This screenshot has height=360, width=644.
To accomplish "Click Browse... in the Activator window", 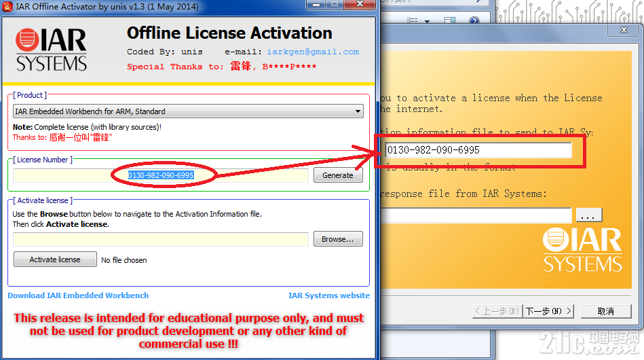I will [x=337, y=239].
